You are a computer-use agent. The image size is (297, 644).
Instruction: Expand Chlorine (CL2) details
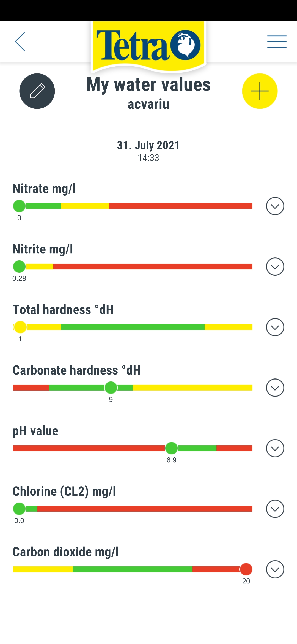tap(275, 509)
